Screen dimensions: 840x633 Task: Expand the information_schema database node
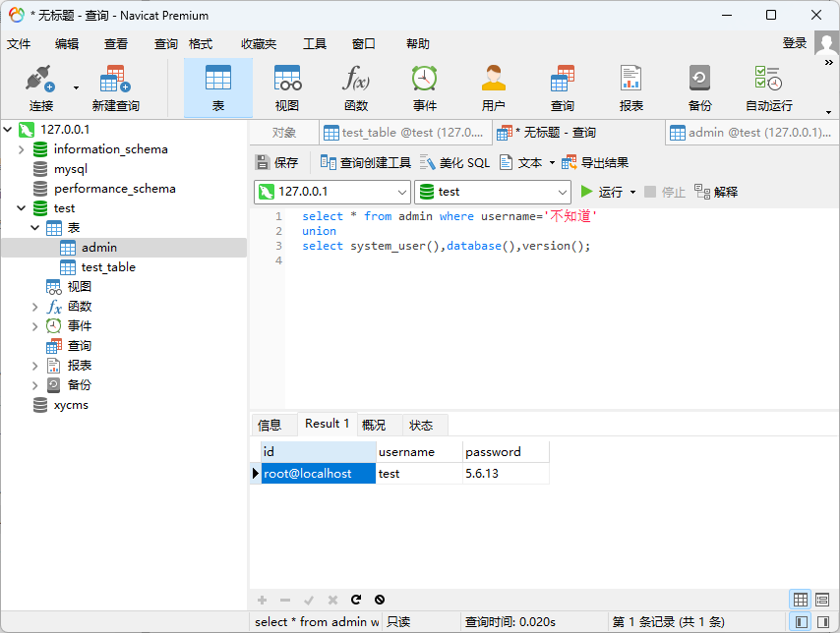tap(22, 149)
